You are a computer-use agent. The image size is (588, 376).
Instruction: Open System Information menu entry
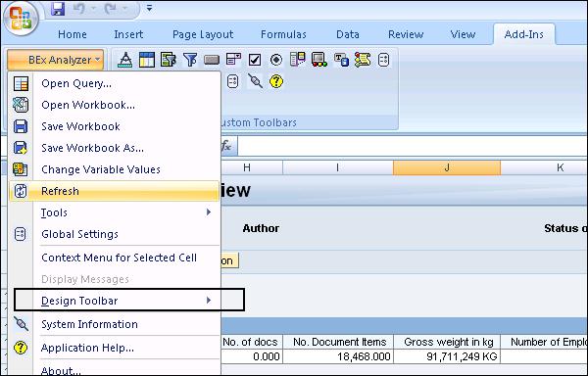[x=114, y=324]
